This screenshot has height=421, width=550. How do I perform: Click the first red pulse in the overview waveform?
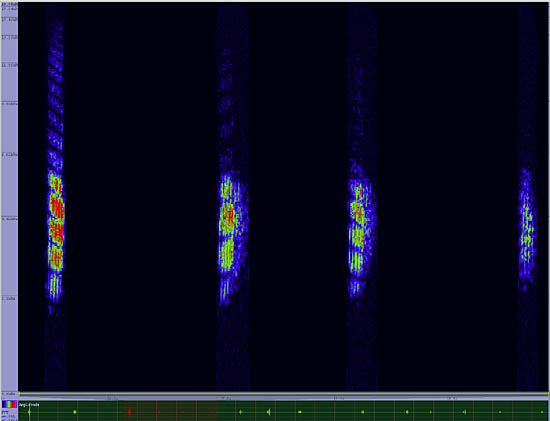tap(129, 412)
